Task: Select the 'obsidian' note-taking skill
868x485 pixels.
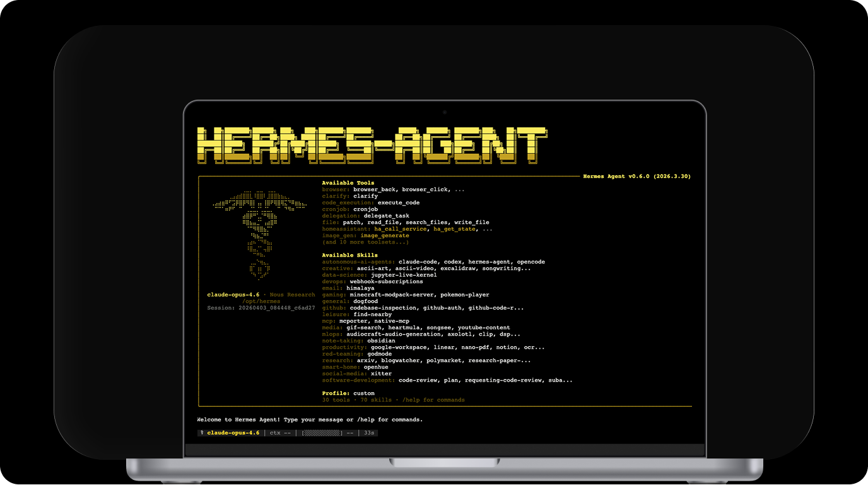Action: tap(382, 341)
